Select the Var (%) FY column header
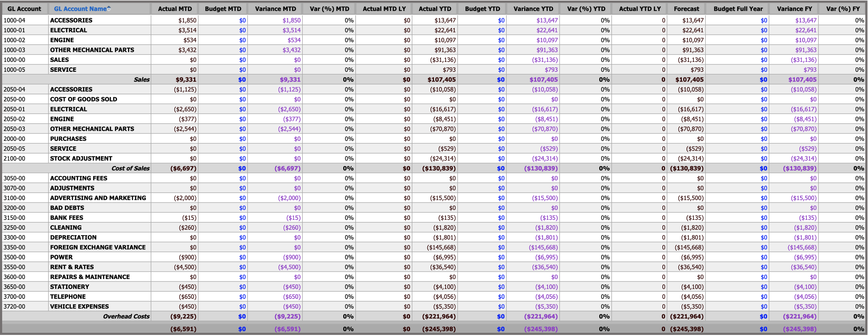Viewport: 868px width, 336px height. (843, 9)
